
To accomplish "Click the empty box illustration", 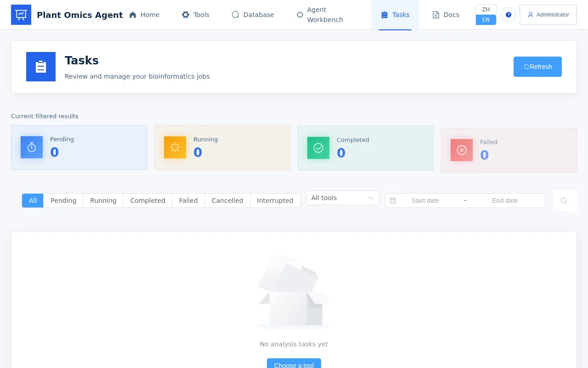I will pos(294,293).
